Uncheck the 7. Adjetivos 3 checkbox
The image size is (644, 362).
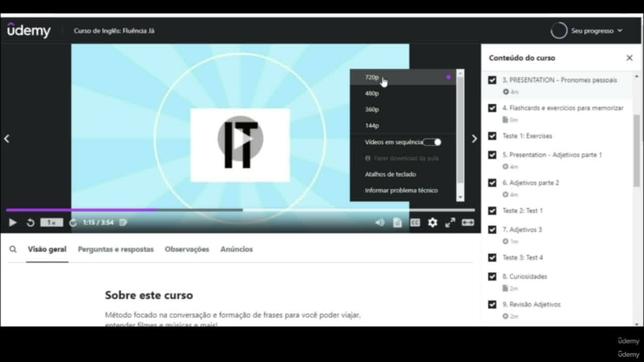[x=492, y=229]
